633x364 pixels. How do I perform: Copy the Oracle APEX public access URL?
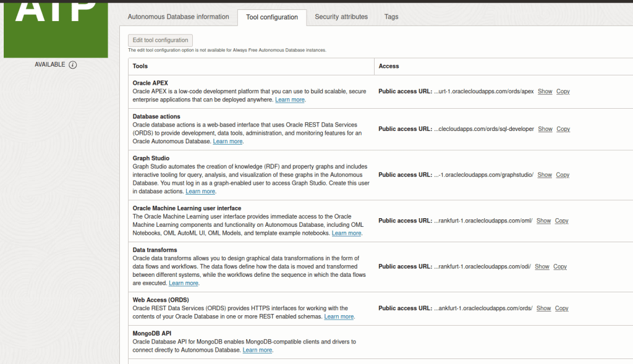[563, 91]
